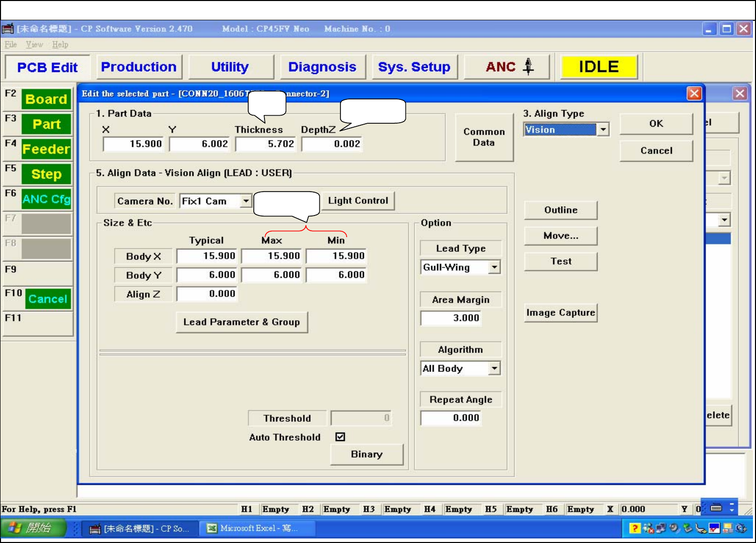Open the Camera No. Fix1 Cam dropdown
This screenshot has height=543, width=756.
pos(246,201)
